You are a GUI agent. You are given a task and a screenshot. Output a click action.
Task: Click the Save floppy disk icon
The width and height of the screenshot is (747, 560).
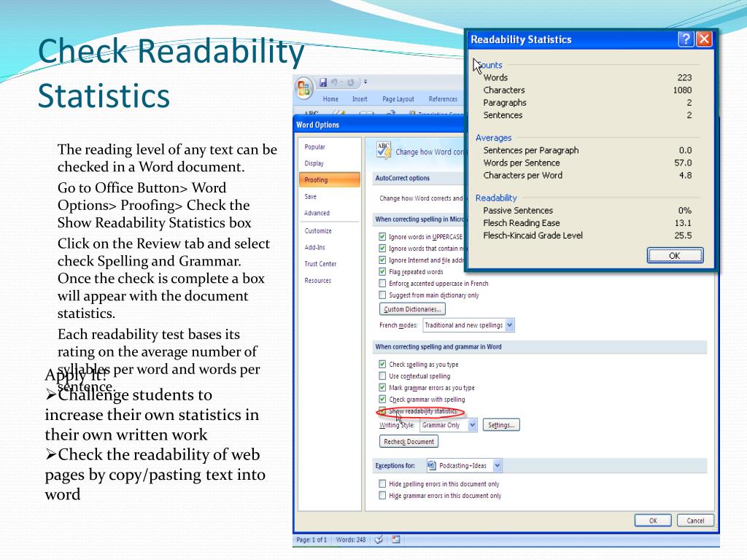(x=323, y=82)
